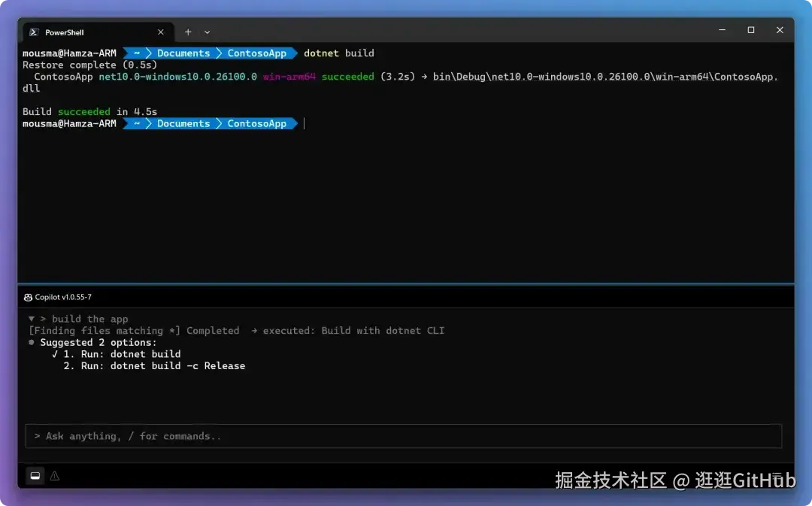
Task: Focus the 'Ask anything' input field
Action: [x=404, y=436]
